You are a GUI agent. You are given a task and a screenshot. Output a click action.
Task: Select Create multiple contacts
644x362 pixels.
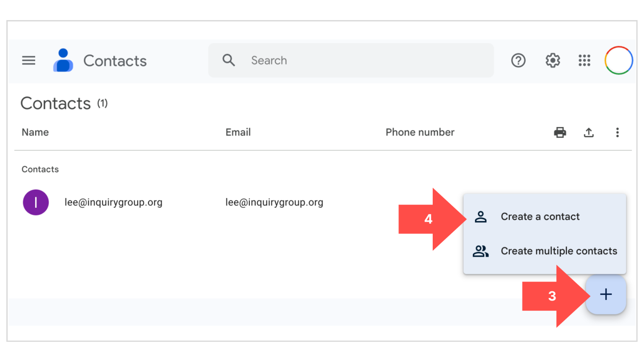558,251
